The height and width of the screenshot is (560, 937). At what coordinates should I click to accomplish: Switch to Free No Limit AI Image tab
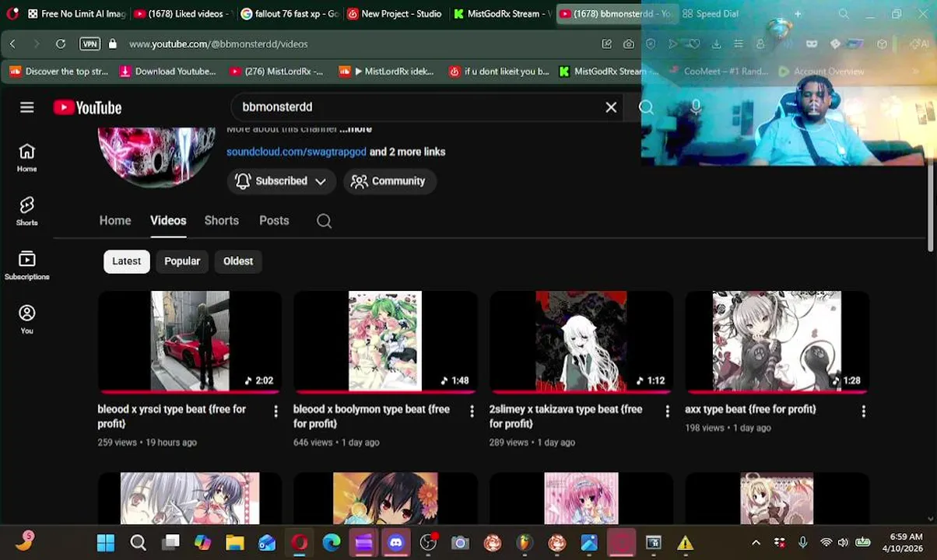tap(76, 13)
